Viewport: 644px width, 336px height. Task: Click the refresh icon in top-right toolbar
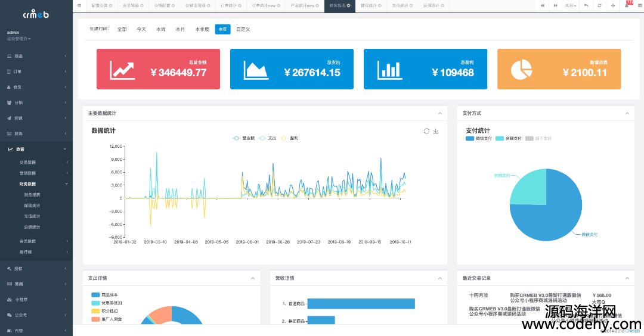[x=599, y=5]
